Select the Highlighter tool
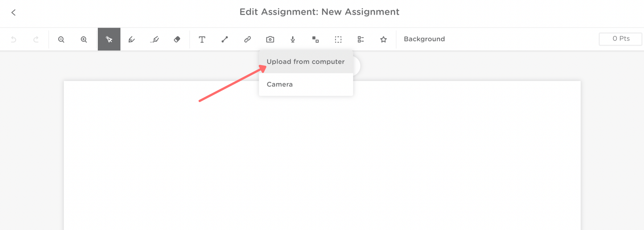 click(154, 39)
